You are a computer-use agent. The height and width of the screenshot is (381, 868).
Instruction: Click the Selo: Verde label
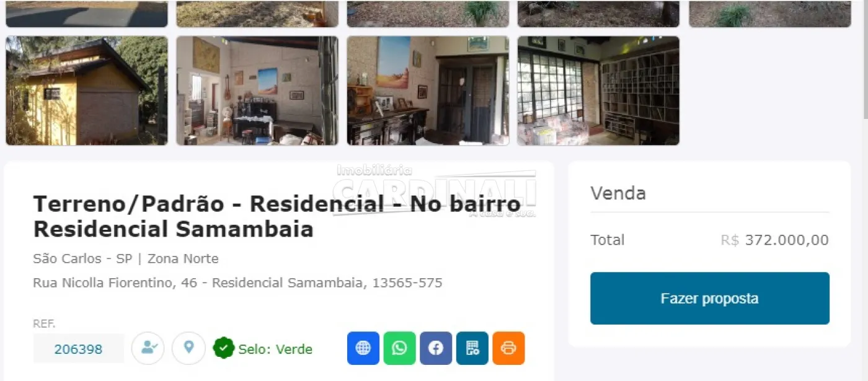point(275,349)
